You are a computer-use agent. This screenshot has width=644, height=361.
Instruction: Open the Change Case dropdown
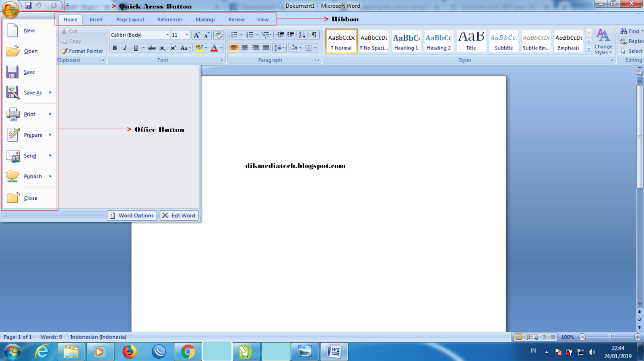[185, 48]
